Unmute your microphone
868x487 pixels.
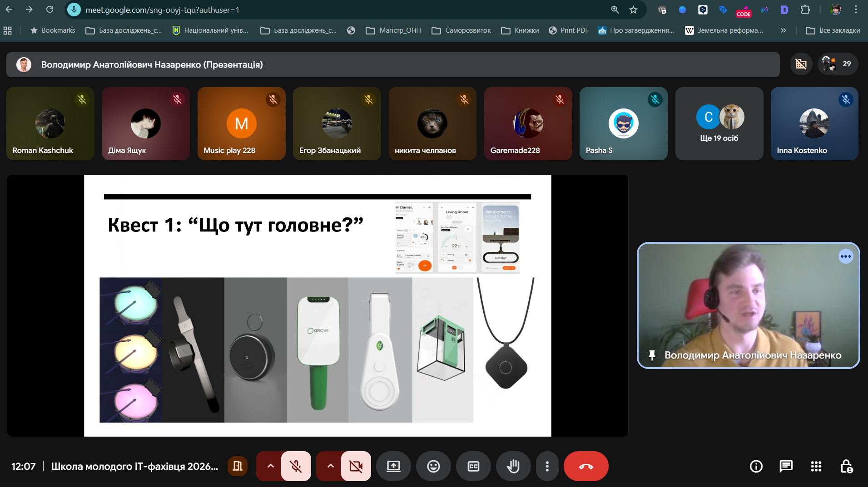click(296, 466)
